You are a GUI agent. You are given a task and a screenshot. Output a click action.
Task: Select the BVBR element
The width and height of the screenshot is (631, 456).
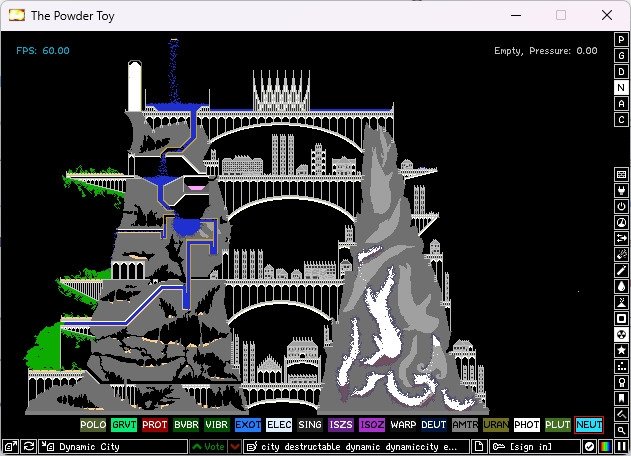pos(186,425)
